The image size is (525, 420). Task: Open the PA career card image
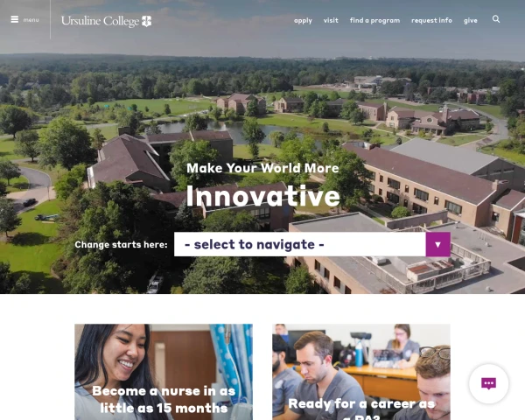[x=361, y=372]
